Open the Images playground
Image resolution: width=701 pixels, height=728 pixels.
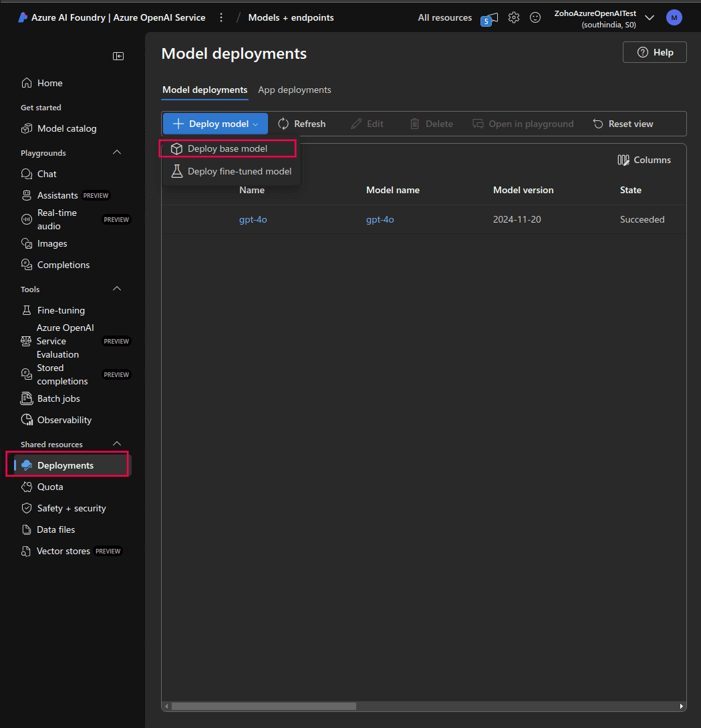(48, 243)
